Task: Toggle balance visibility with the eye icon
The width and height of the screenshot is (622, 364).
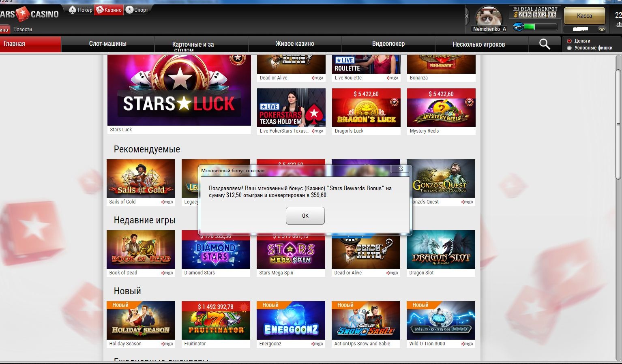Action: 602,29
